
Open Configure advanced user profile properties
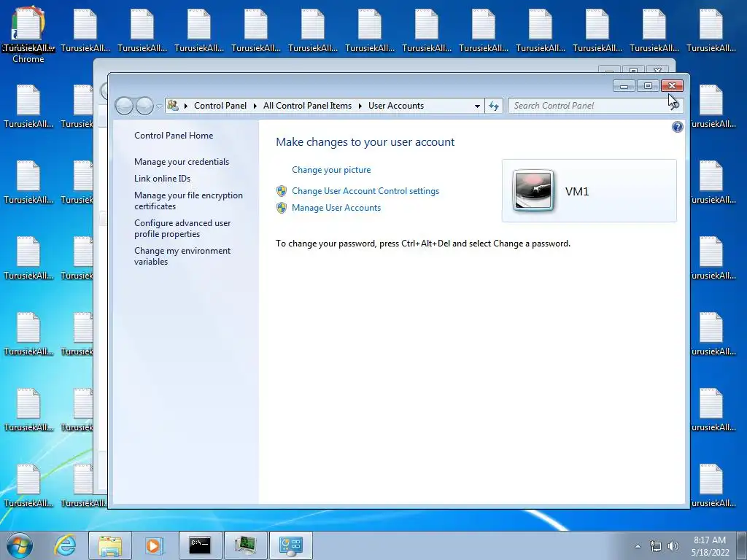[182, 228]
